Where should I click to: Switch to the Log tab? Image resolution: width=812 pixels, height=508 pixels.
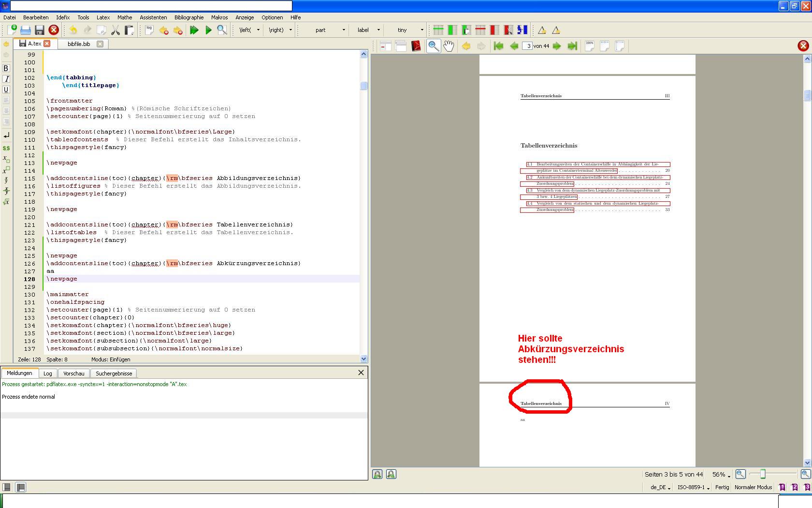tap(47, 374)
